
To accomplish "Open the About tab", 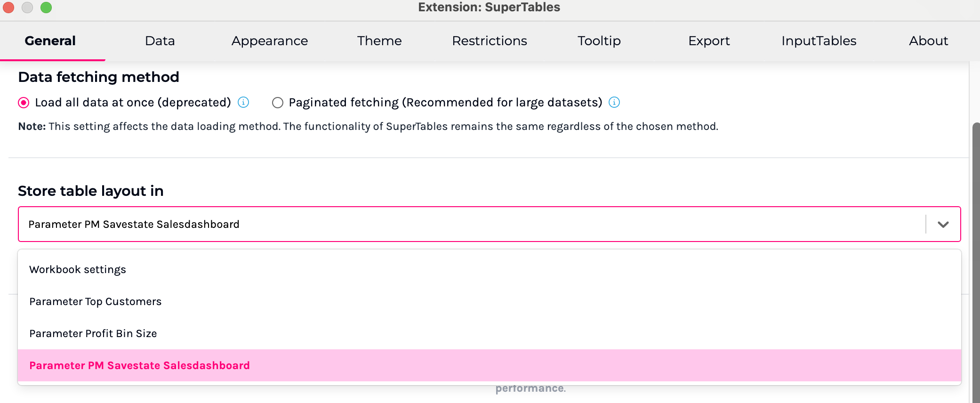I will pos(928,41).
